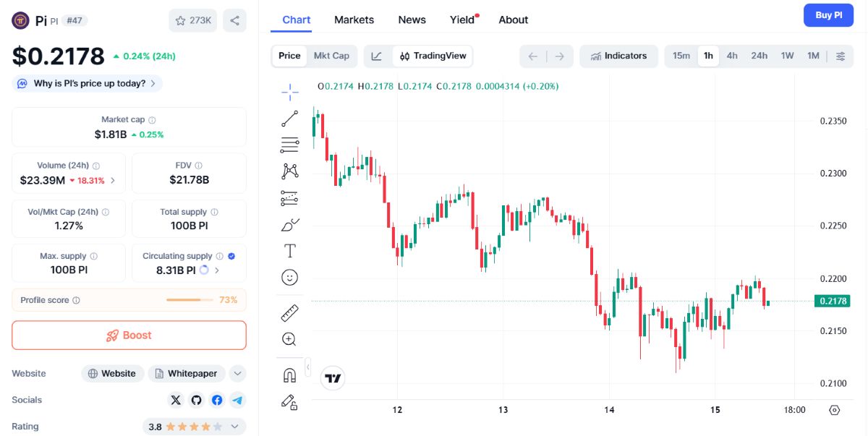The width and height of the screenshot is (868, 436).
Task: Switch to the line chart icon
Action: 378,56
